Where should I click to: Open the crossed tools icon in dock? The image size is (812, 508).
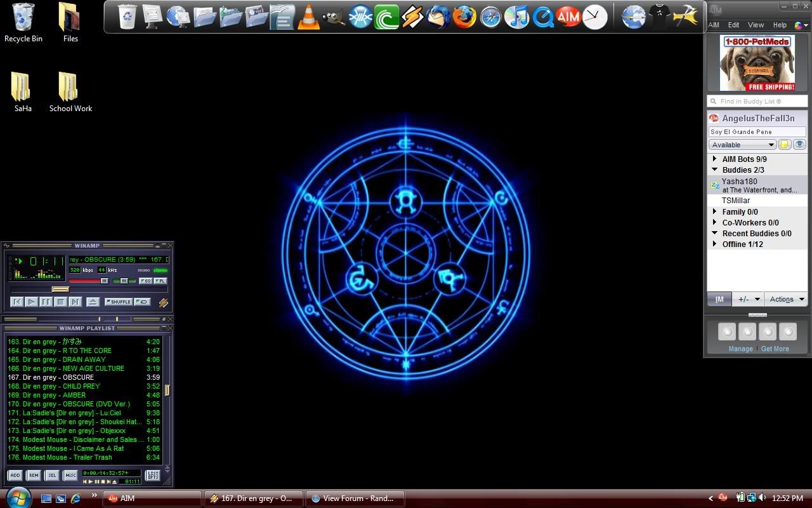686,16
